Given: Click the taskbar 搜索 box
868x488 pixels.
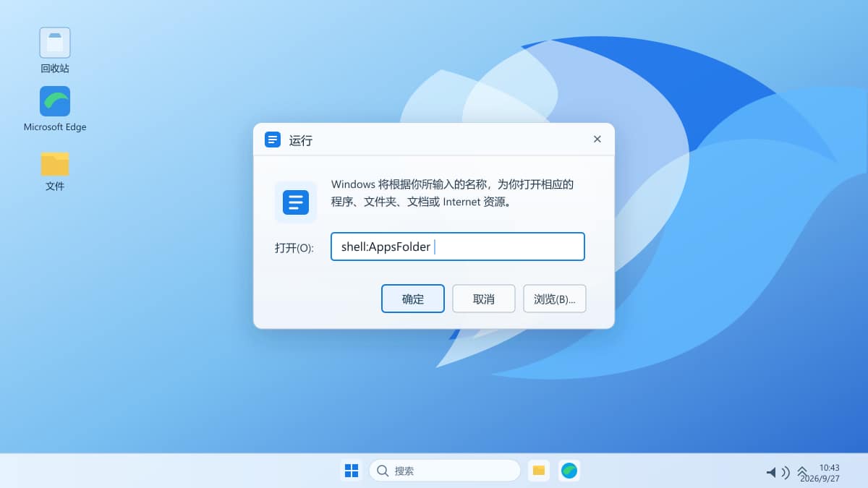Looking at the screenshot, I should click(x=445, y=471).
